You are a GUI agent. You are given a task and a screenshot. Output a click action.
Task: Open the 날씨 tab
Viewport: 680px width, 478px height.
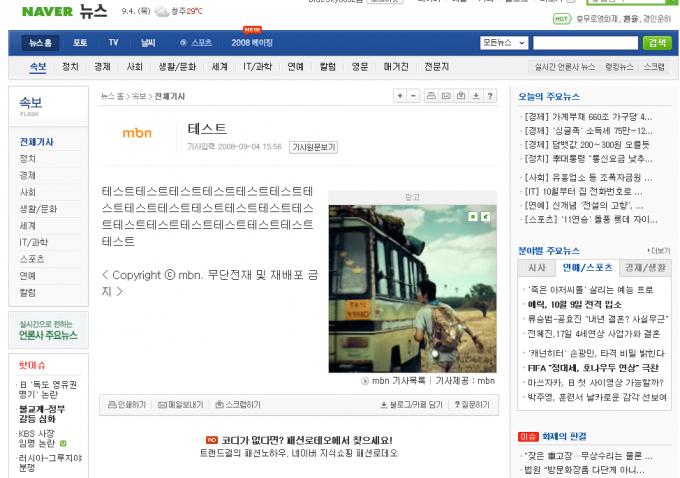click(x=148, y=43)
